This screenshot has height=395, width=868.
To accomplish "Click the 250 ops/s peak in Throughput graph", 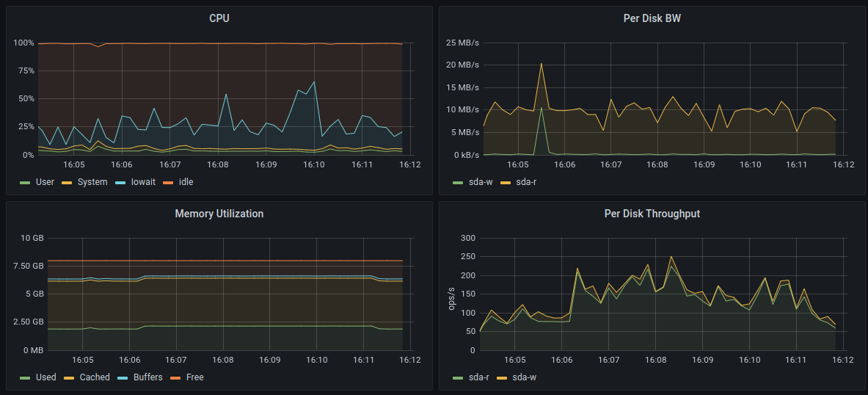I will click(671, 257).
